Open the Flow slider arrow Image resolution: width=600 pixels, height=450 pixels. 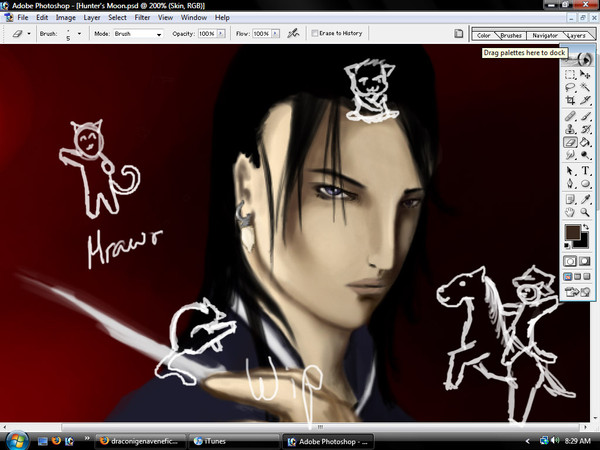275,34
